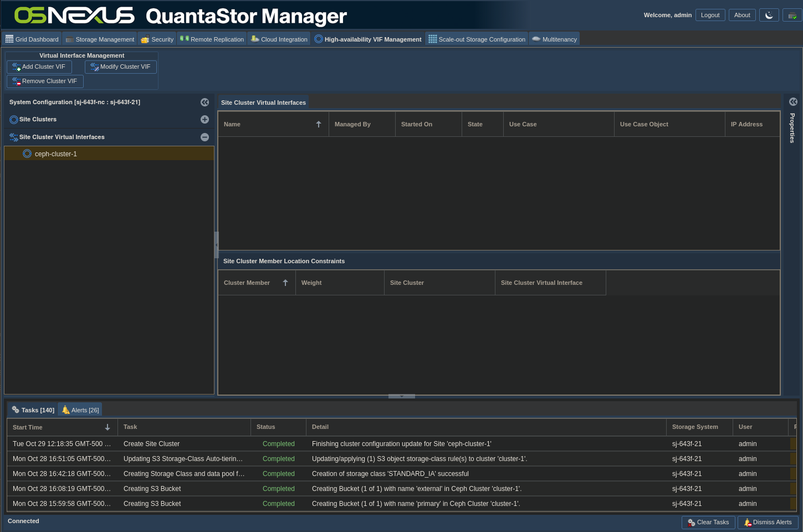This screenshot has width=803, height=532.
Task: Switch to Scale-out Storage Configuration tab
Action: click(477, 39)
